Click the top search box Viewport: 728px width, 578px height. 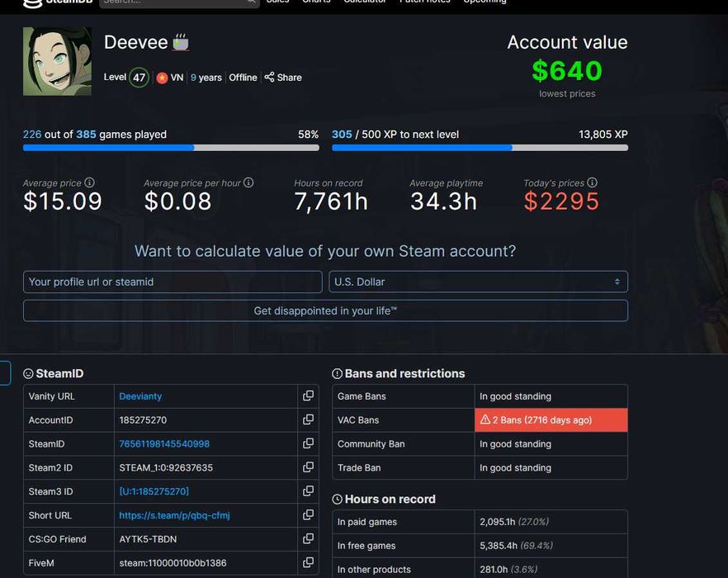179,2
